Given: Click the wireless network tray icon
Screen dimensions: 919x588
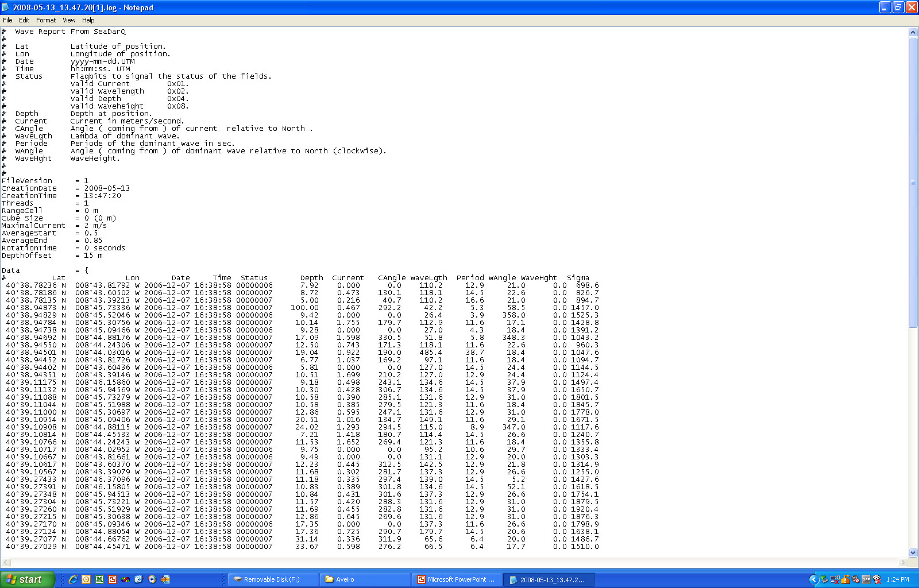Looking at the screenshot, I should (876, 579).
